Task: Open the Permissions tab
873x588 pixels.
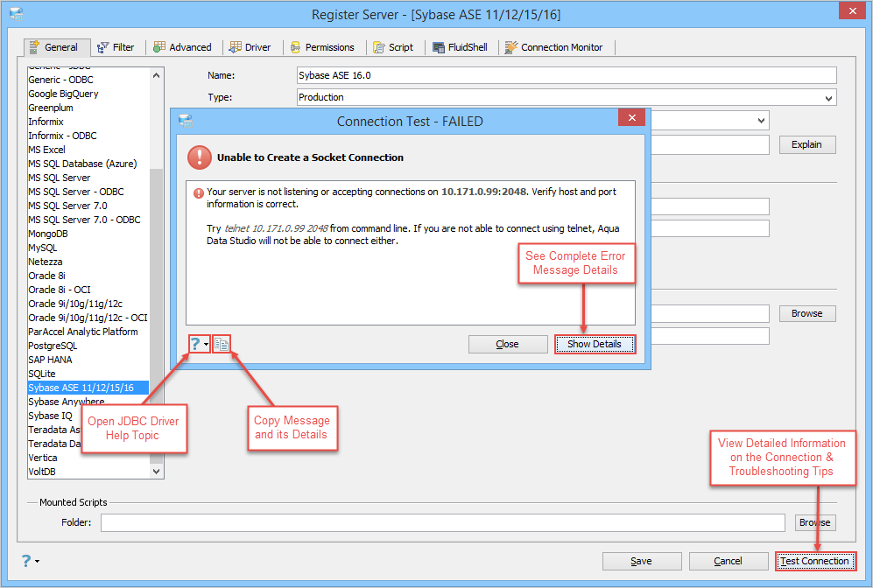Action: click(x=323, y=47)
